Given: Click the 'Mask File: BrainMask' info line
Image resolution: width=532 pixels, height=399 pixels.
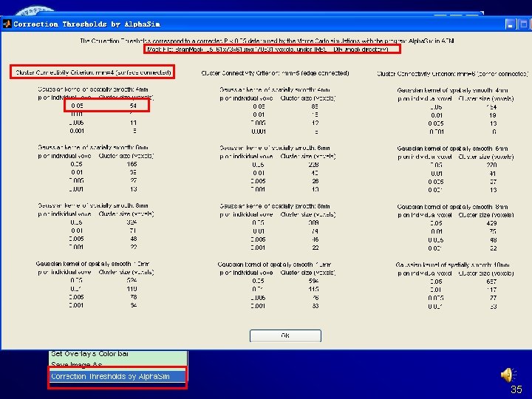Looking at the screenshot, I should pyautogui.click(x=267, y=50).
